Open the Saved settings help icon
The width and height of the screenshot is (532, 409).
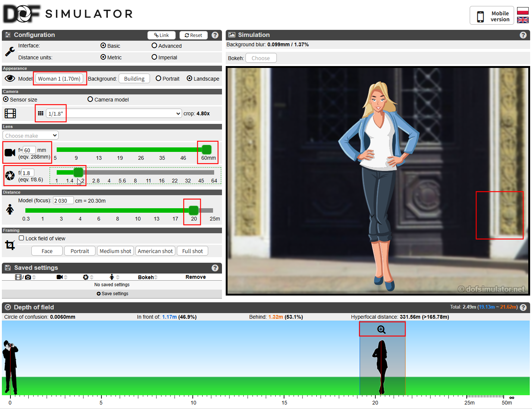(215, 268)
